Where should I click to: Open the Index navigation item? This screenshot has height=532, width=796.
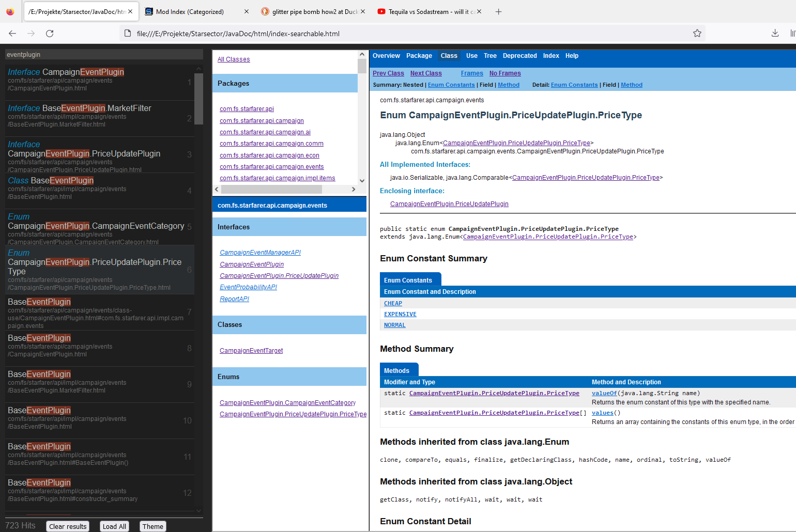coord(551,56)
